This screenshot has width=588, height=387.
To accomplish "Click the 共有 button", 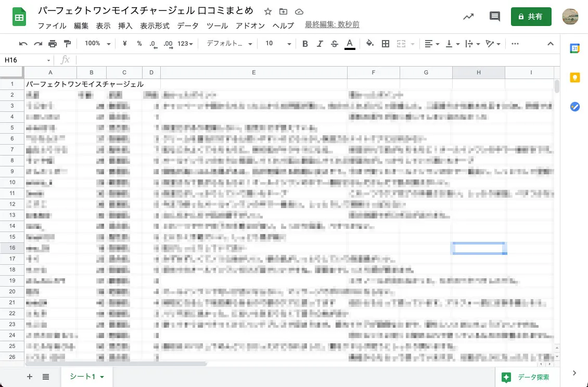I will point(531,16).
